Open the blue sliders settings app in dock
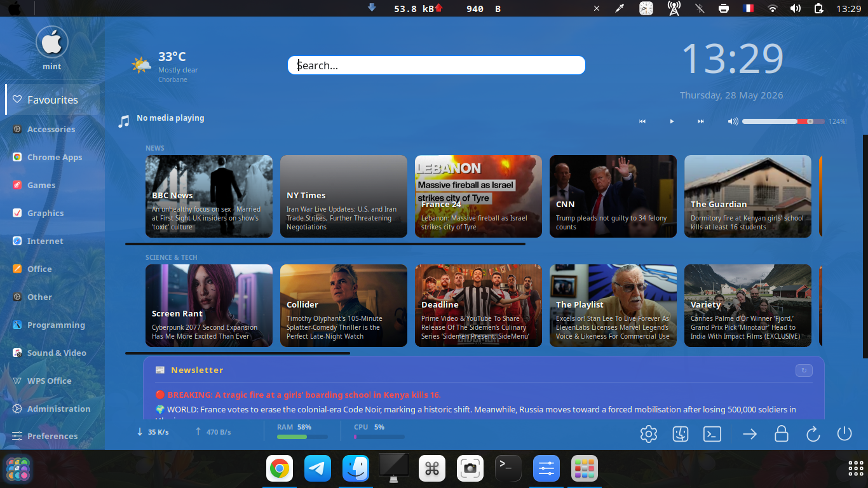 pos(546,469)
